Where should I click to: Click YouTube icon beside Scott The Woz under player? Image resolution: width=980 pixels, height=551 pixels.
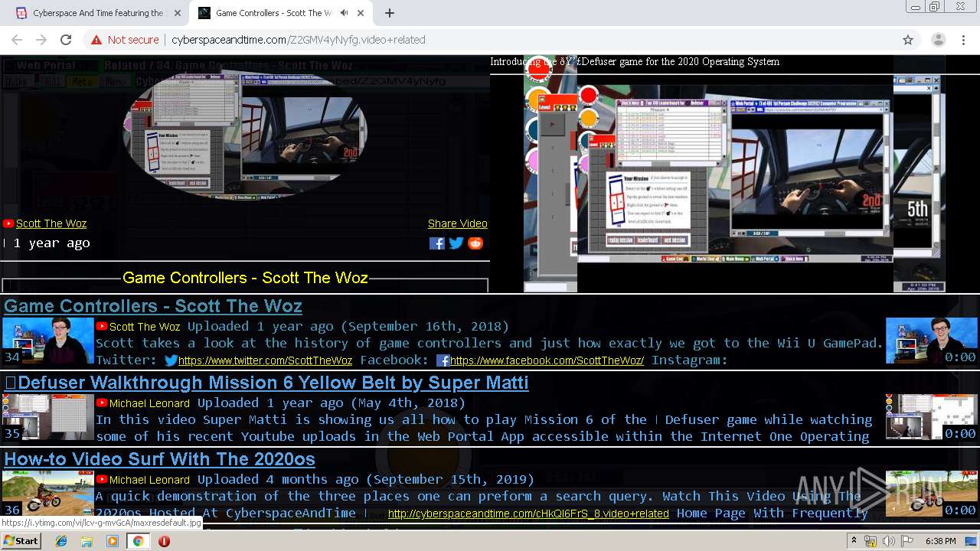click(x=8, y=223)
